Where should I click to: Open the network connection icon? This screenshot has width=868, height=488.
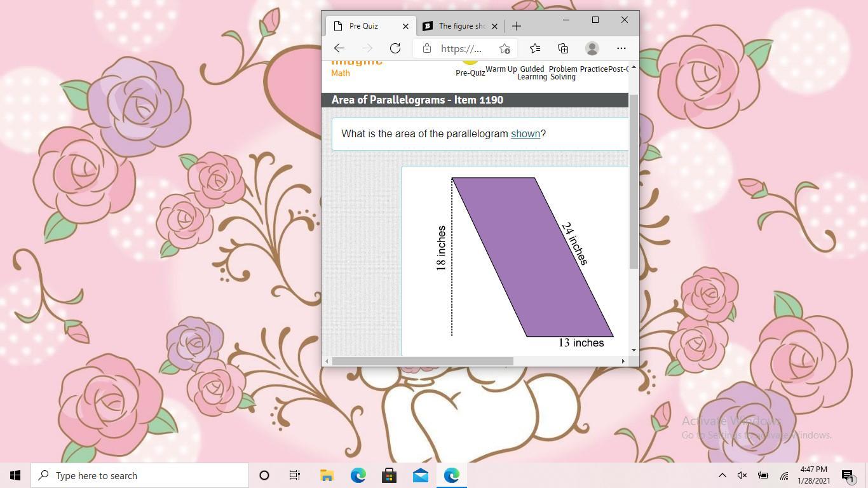tap(784, 475)
